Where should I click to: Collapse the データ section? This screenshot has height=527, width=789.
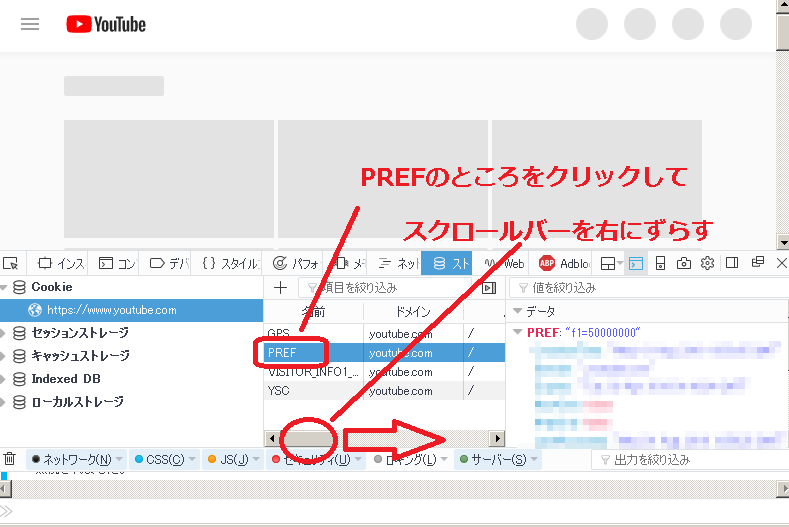(x=518, y=311)
